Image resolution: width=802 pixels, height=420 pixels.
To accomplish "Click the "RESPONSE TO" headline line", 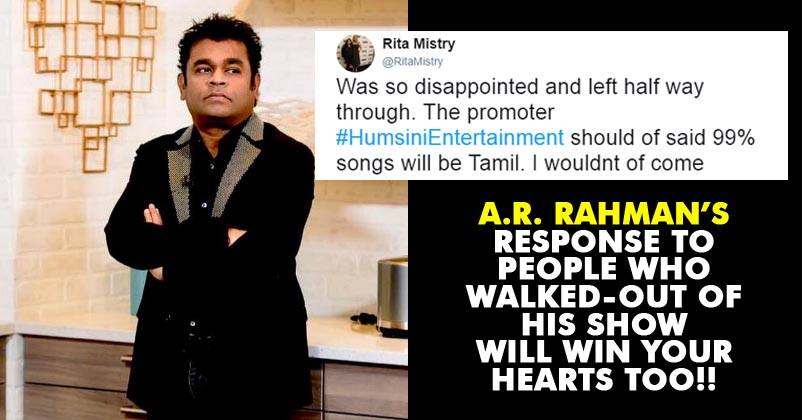I will click(x=604, y=241).
